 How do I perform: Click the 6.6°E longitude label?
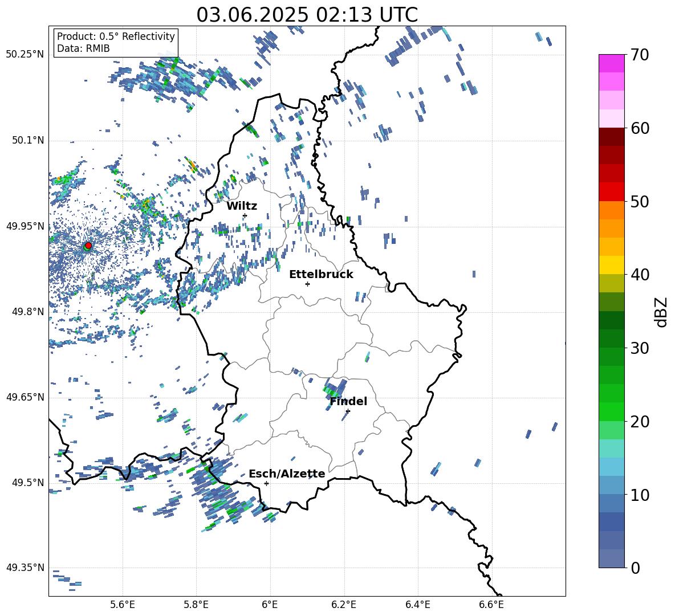[491, 605]
